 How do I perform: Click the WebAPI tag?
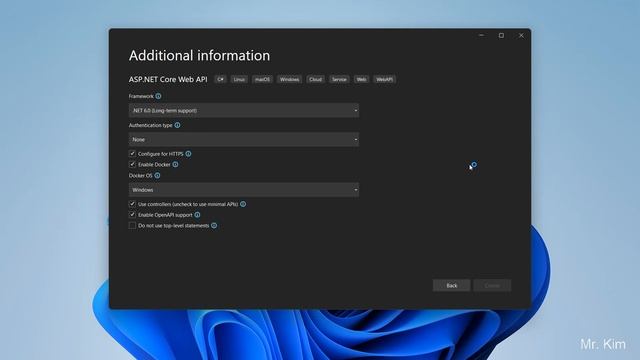click(384, 79)
